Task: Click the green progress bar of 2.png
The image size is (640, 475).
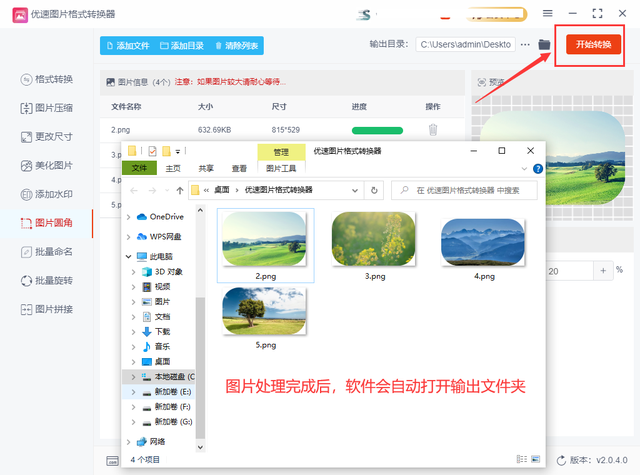Action: click(x=377, y=131)
